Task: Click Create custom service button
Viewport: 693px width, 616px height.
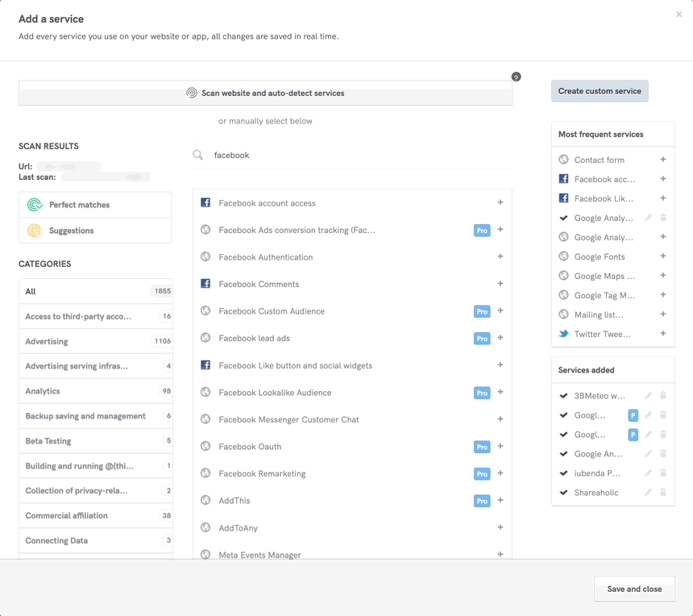Action: pyautogui.click(x=600, y=91)
